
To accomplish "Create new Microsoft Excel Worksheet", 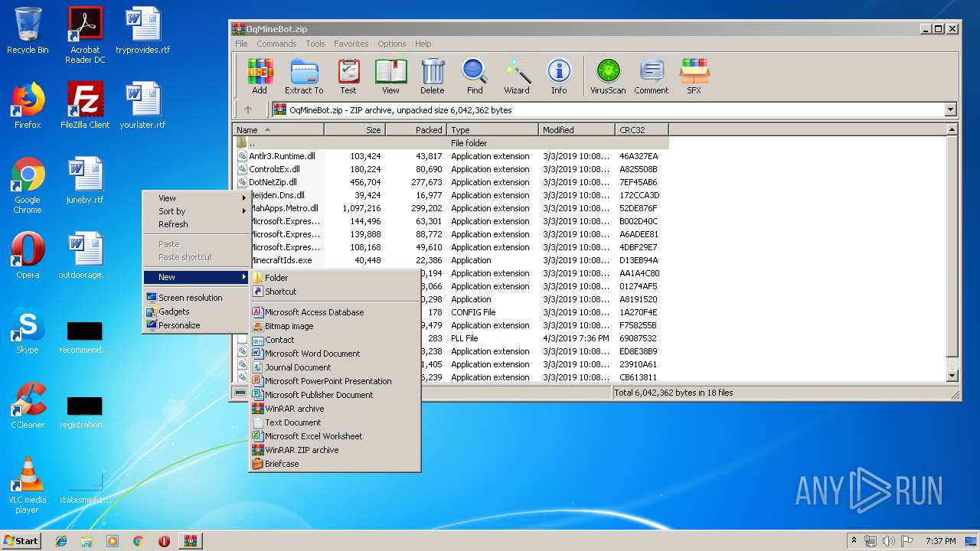I will point(335,436).
